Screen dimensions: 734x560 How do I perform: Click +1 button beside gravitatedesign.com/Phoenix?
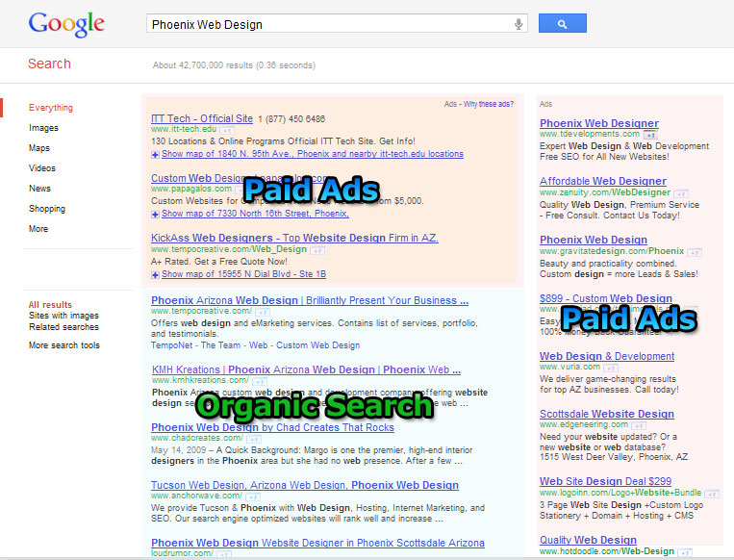(695, 252)
